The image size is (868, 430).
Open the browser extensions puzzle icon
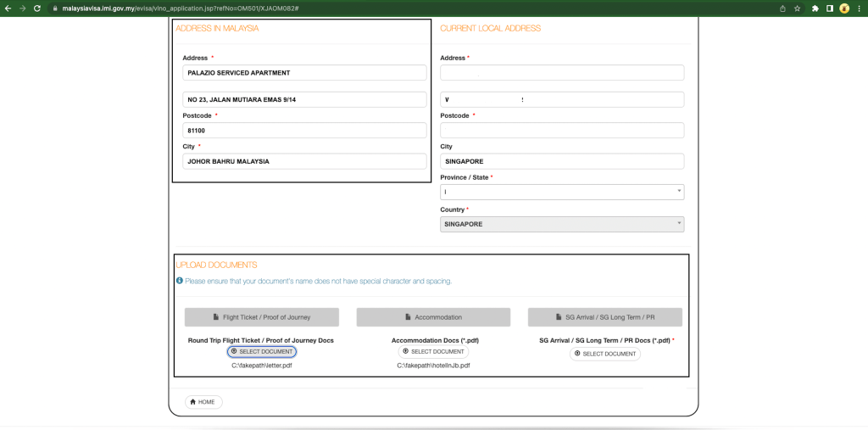pyautogui.click(x=815, y=8)
